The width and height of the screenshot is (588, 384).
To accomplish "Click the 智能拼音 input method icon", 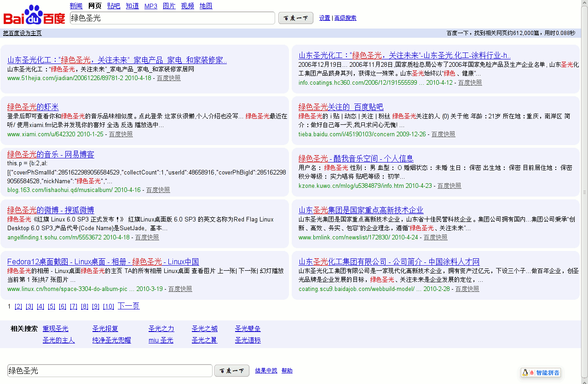I will [x=541, y=372].
